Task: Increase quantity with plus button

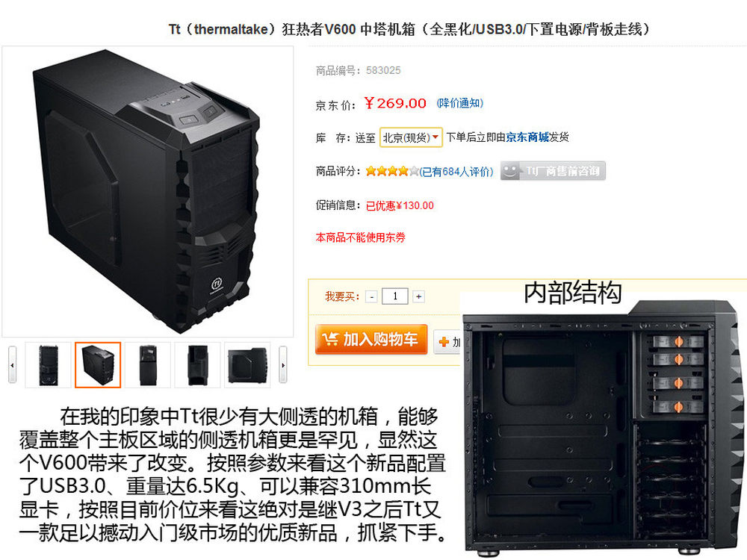Action: pyautogui.click(x=418, y=296)
